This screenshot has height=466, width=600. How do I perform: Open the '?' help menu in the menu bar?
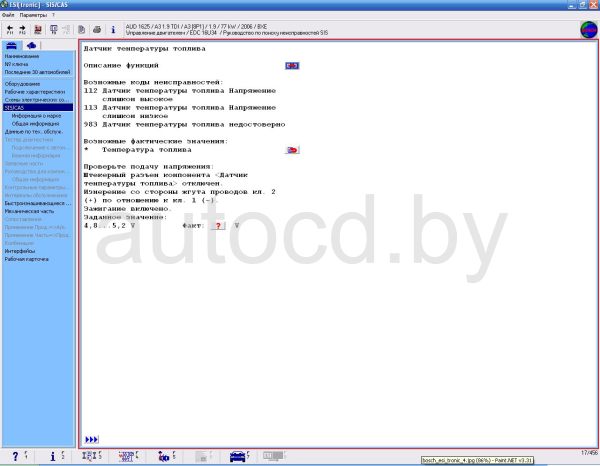coord(54,15)
